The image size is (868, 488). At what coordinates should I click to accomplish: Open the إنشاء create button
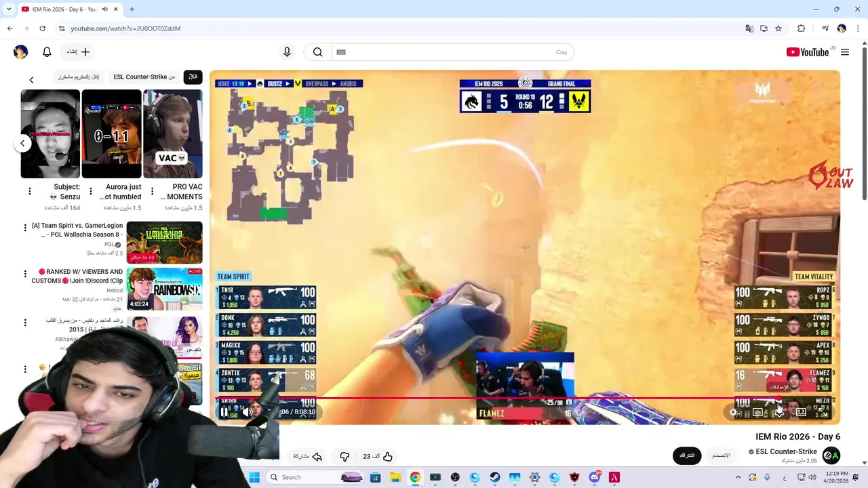click(x=79, y=52)
